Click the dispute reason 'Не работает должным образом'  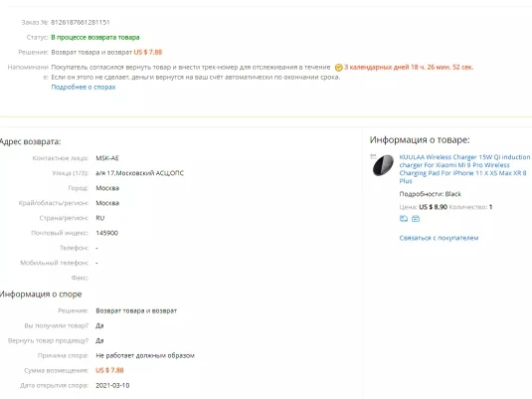point(145,355)
